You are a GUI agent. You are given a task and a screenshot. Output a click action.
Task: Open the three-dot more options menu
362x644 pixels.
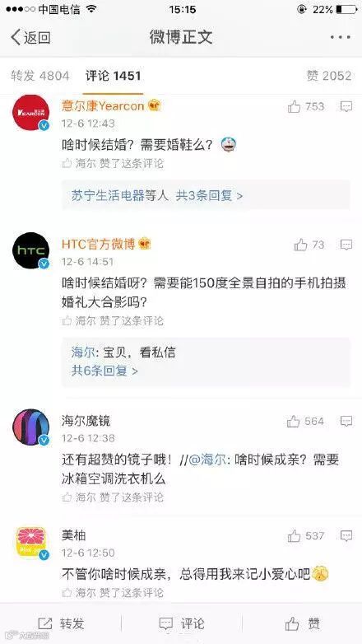(341, 37)
